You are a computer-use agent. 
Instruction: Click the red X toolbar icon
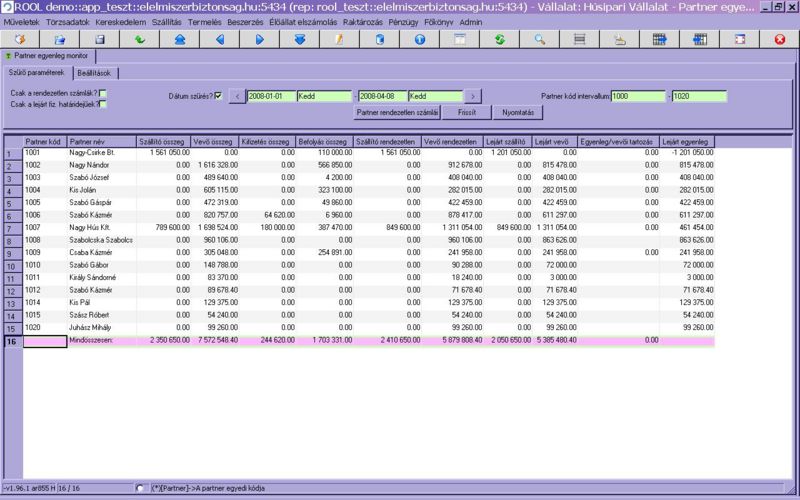pyautogui.click(x=780, y=40)
